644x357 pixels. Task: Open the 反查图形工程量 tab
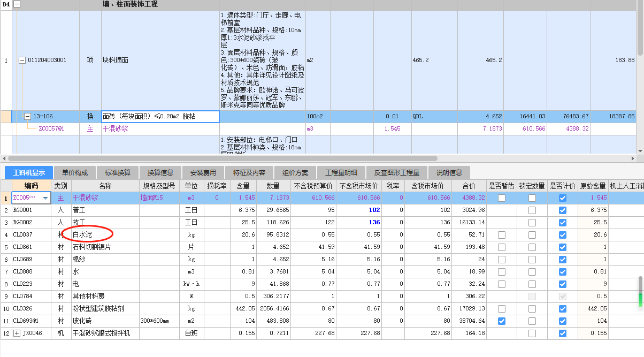tap(397, 172)
